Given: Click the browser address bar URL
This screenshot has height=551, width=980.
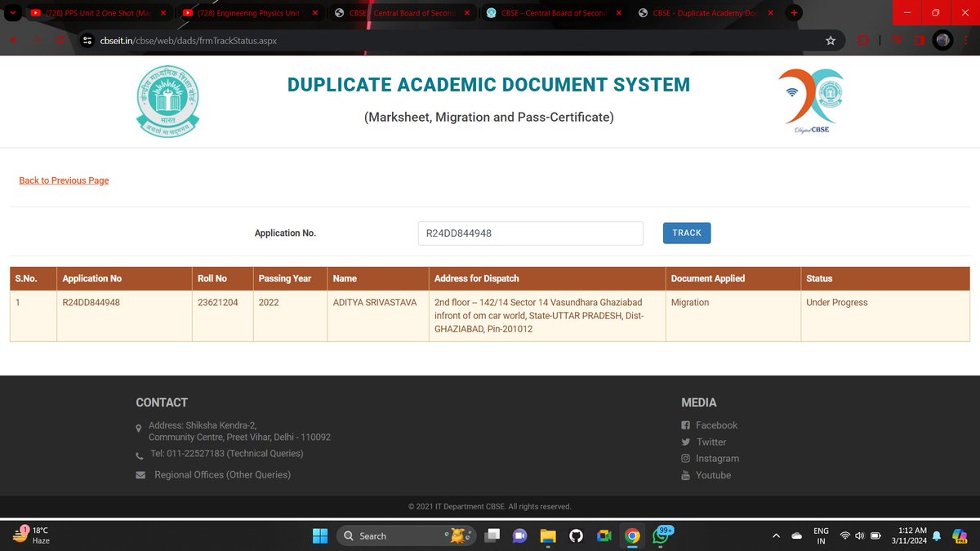Looking at the screenshot, I should click(189, 40).
